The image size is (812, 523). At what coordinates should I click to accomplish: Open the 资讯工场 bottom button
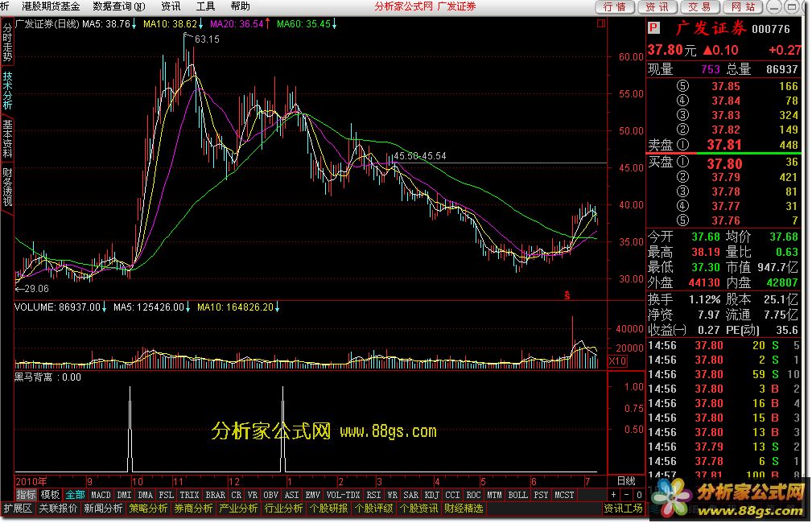click(x=623, y=509)
